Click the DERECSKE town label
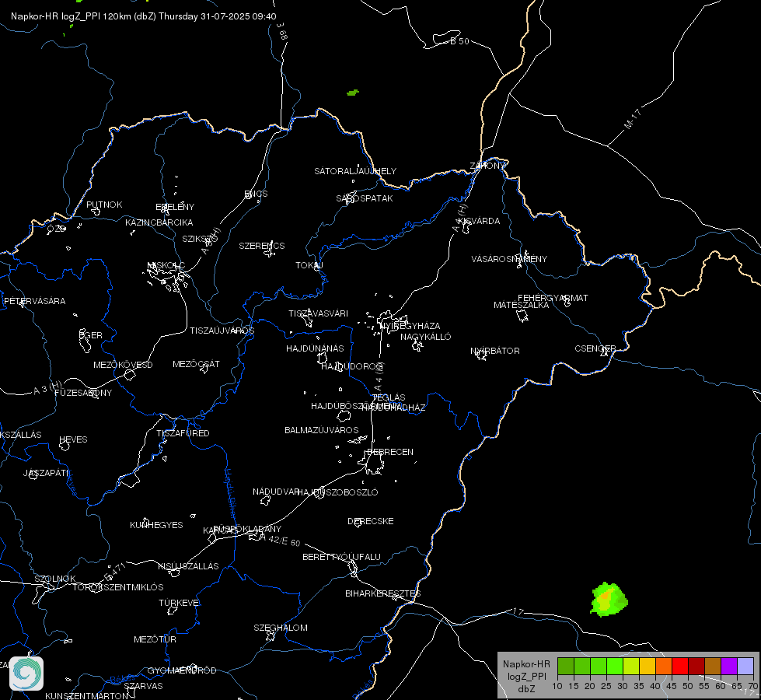This screenshot has width=761, height=700. pyautogui.click(x=371, y=521)
